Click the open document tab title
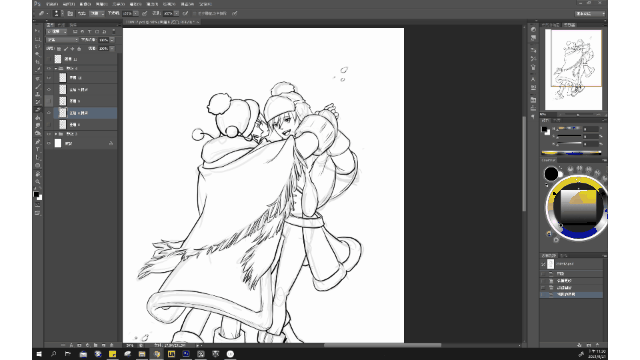Image resolution: width=640 pixels, height=360 pixels. (160, 22)
